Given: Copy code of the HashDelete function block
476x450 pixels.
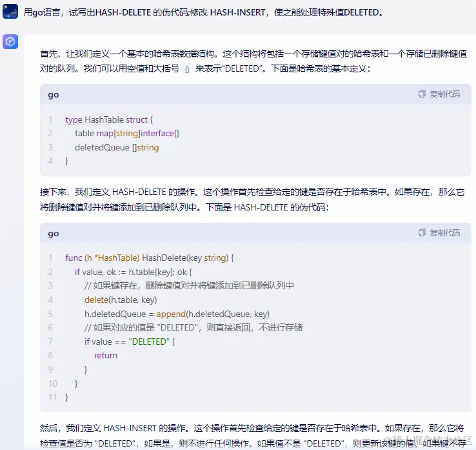Looking at the screenshot, I should (439, 233).
